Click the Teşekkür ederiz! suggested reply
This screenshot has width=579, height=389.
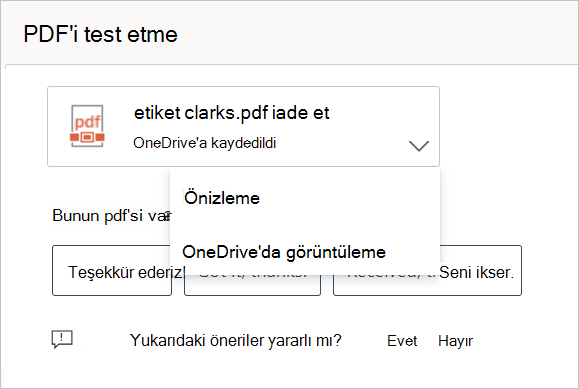pyautogui.click(x=112, y=271)
